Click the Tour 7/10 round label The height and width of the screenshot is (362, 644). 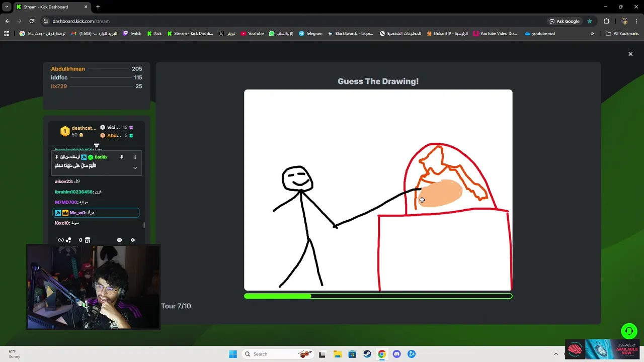pyautogui.click(x=176, y=306)
